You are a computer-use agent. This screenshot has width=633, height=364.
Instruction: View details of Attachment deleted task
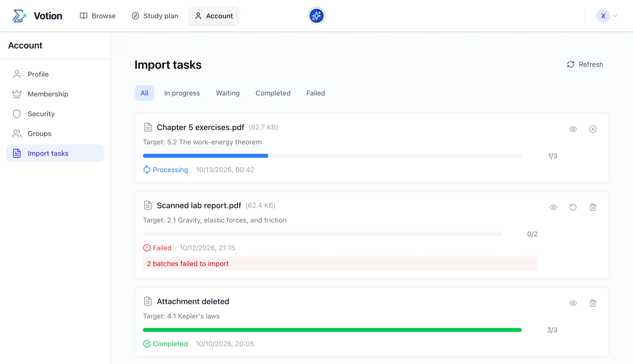coord(573,303)
